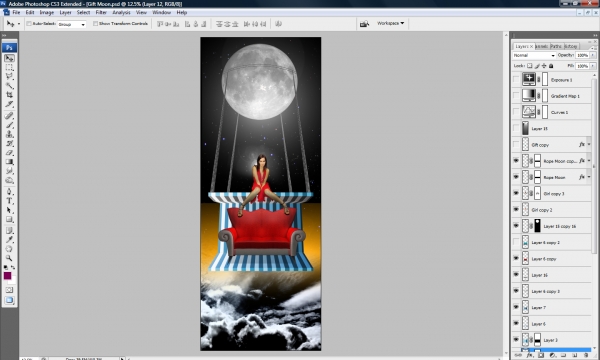This screenshot has width=600, height=360.
Task: Select the Blur tool
Action: click(x=9, y=171)
